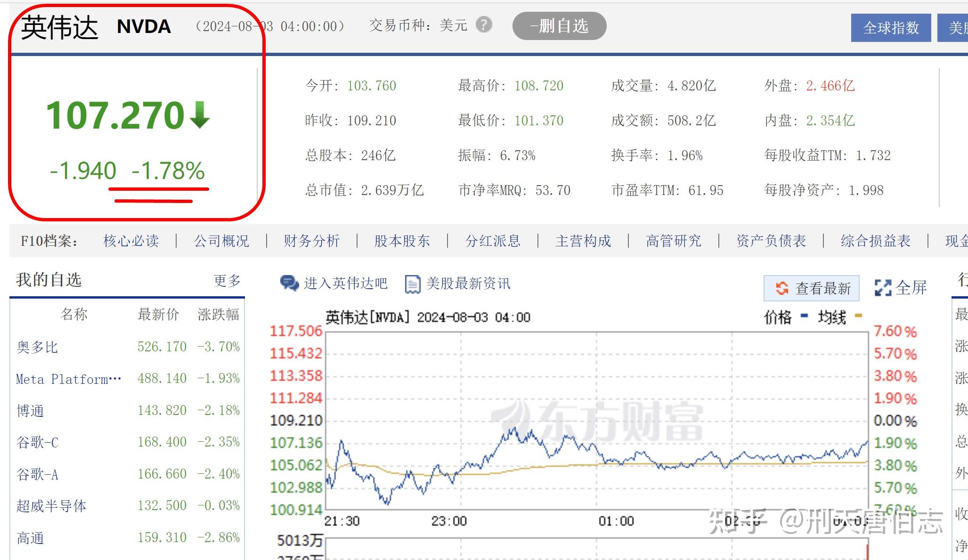Viewport: 968px width, 560px height.
Task: Select Meta Platform in watchlist
Action: coord(69,379)
